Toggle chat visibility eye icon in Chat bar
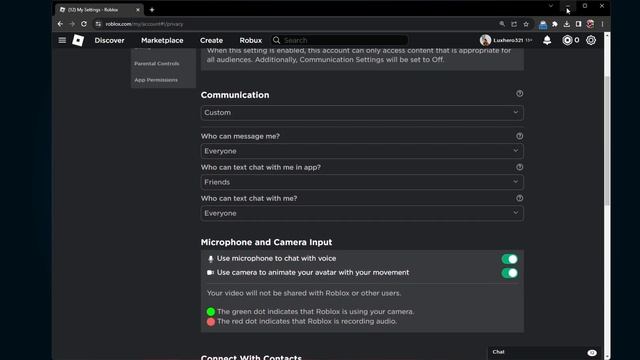The image size is (640, 360). coord(592,353)
